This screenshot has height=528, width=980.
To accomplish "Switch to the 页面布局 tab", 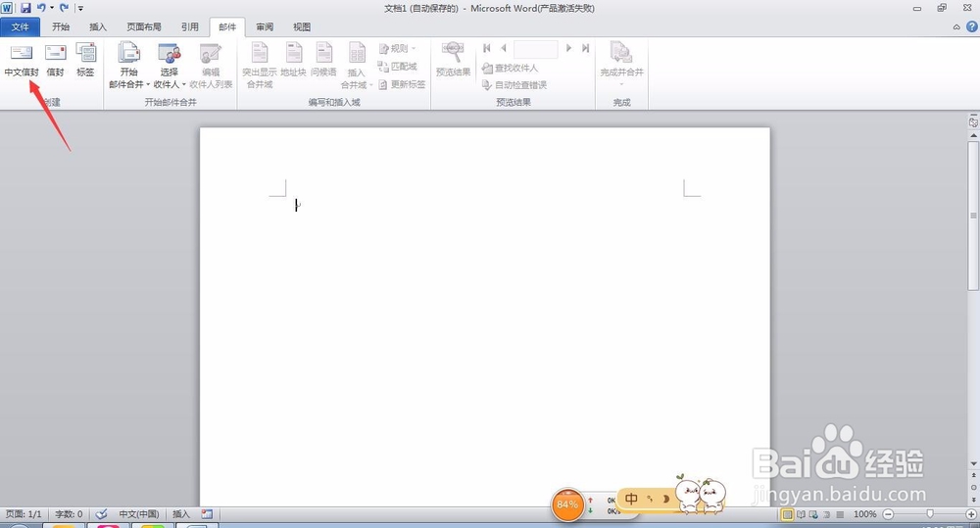I will tap(144, 26).
